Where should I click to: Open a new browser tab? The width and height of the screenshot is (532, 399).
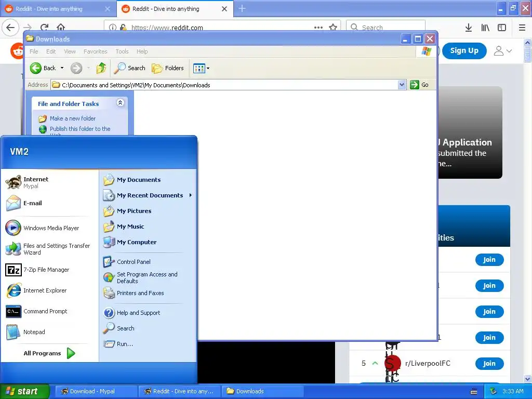tap(242, 8)
